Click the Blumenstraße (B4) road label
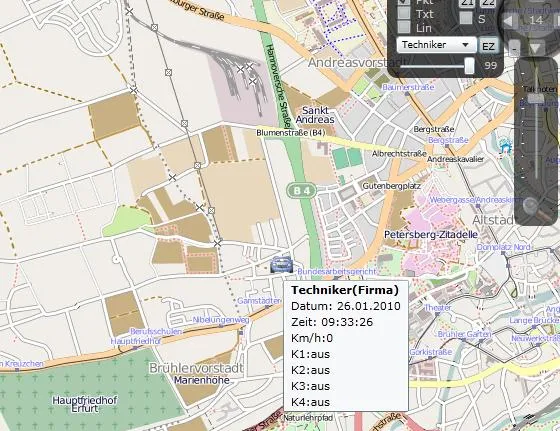Image resolution: width=560 pixels, height=431 pixels. click(x=291, y=133)
